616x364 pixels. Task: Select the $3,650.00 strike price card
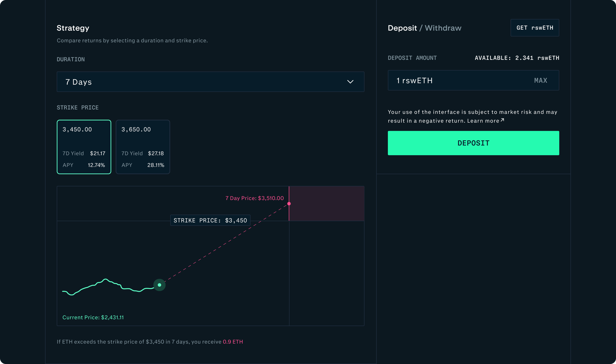click(143, 147)
